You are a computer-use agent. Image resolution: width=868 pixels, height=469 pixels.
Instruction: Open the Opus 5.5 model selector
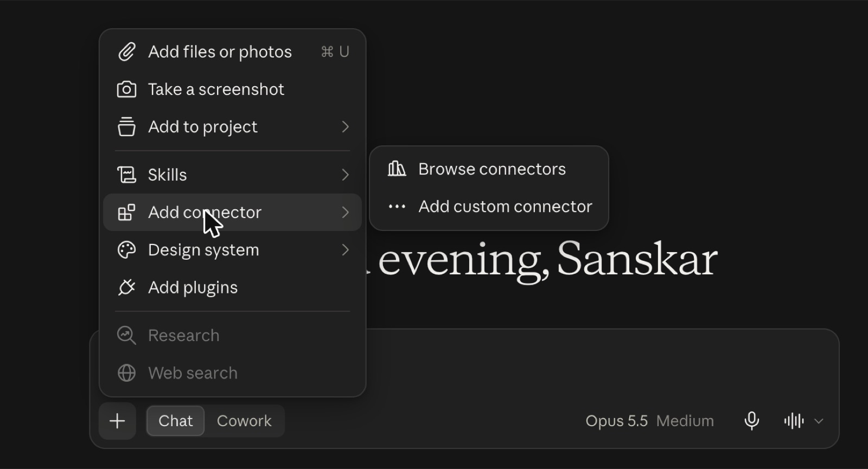tap(616, 421)
